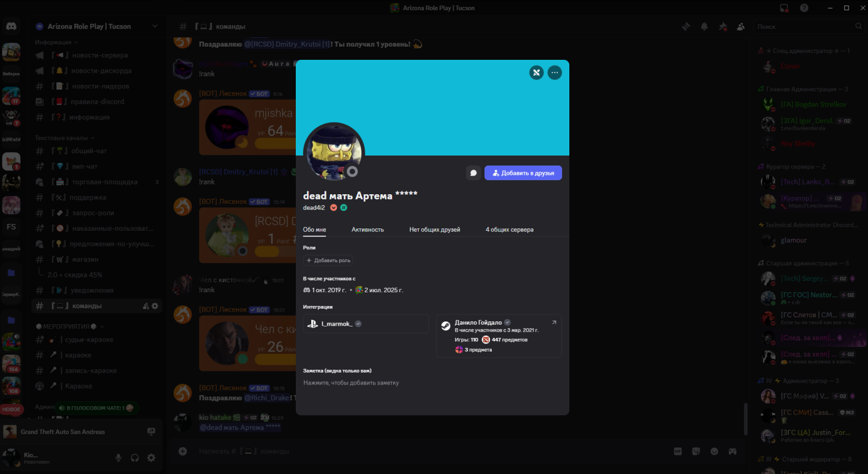This screenshot has width=868, height=474.
Task: Show pinned messages icon
Action: click(723, 27)
